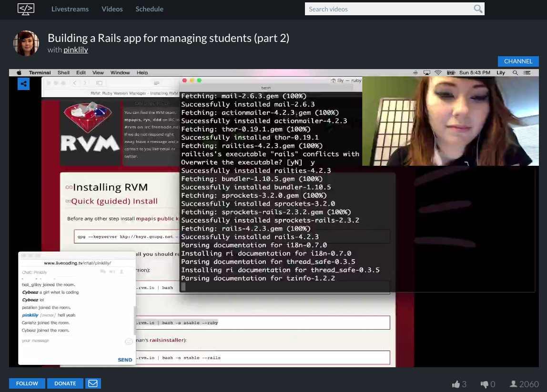The width and height of the screenshot is (547, 392).
Task: Click the Quick (guided) Install heading
Action: (x=114, y=201)
